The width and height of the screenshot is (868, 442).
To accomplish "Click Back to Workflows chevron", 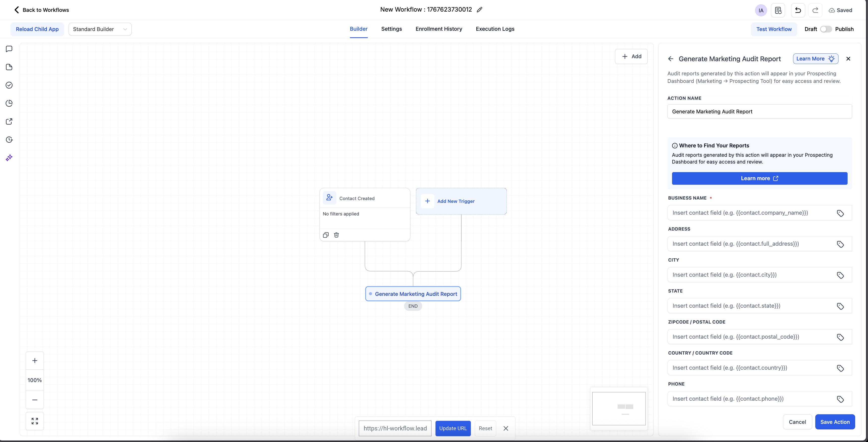I will (x=16, y=10).
